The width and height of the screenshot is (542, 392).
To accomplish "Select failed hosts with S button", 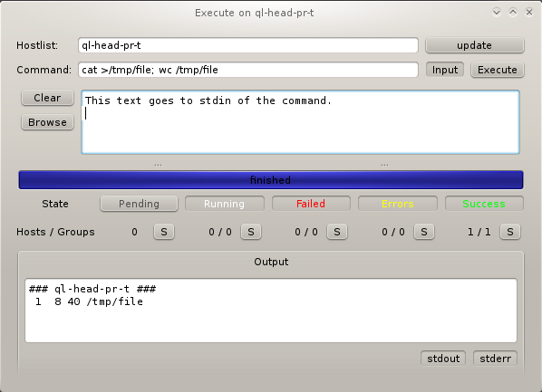I will click(x=337, y=232).
